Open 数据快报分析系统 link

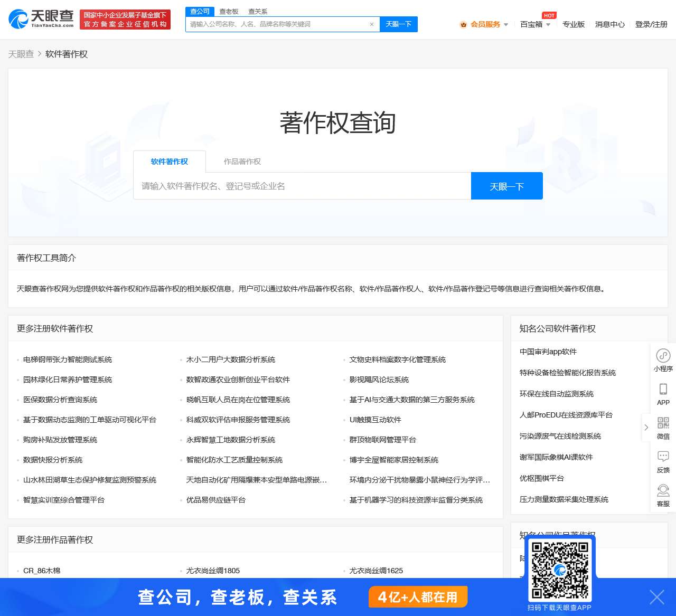[x=53, y=460]
